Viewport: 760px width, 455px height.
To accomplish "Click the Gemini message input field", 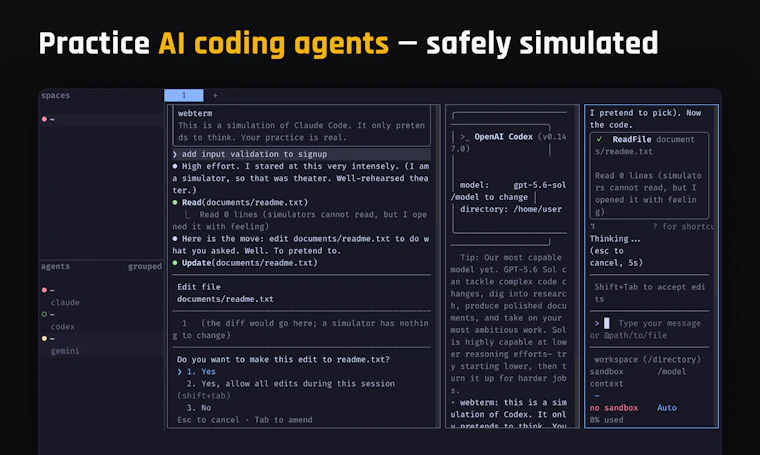I will coord(649,329).
